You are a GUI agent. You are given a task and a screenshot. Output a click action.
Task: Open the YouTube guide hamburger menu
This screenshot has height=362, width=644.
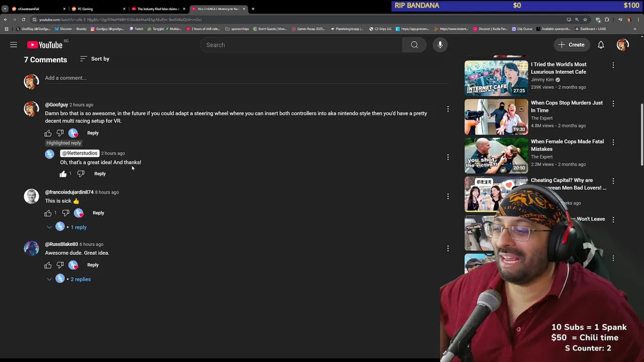coord(14,45)
